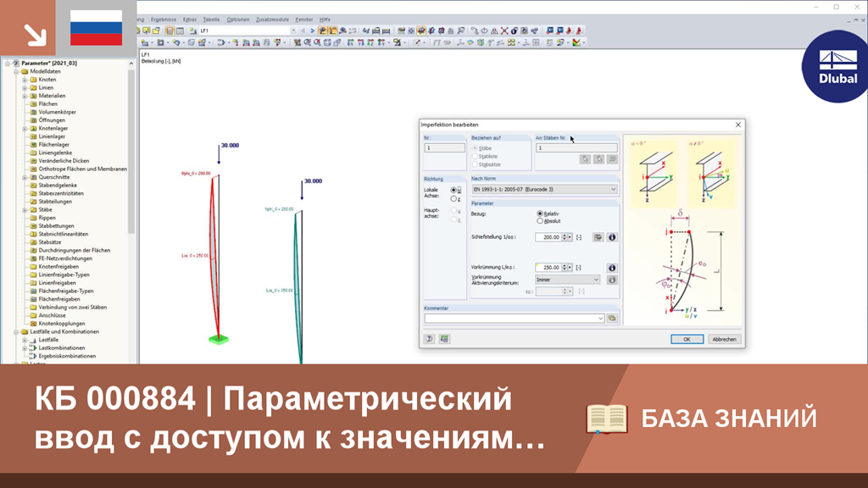Collapse Lastfälle und Kombinationen node
Image resolution: width=868 pixels, height=488 pixels.
pyautogui.click(x=16, y=332)
